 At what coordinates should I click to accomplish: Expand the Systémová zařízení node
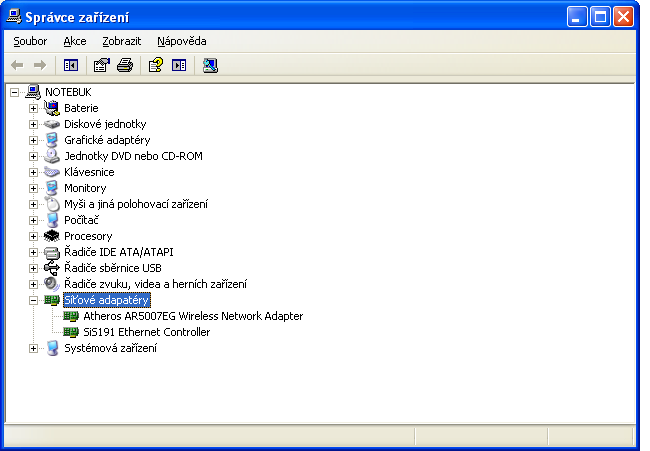[33, 348]
